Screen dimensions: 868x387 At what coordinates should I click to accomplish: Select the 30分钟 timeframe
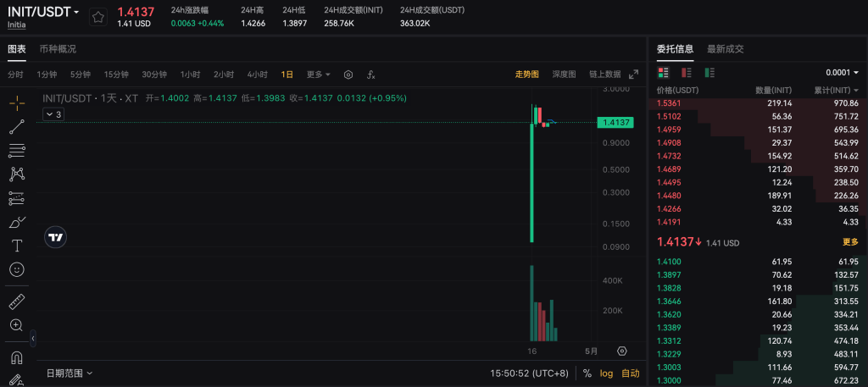154,75
